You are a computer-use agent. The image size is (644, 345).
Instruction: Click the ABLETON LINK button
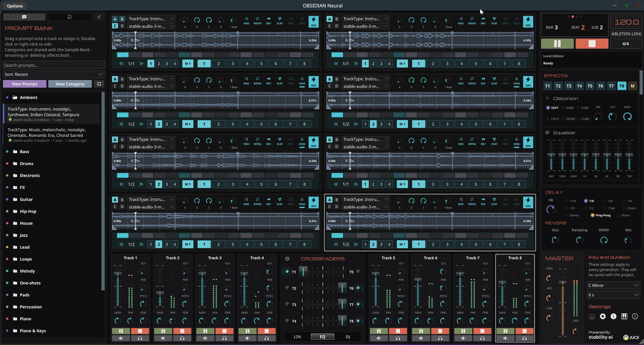click(626, 34)
